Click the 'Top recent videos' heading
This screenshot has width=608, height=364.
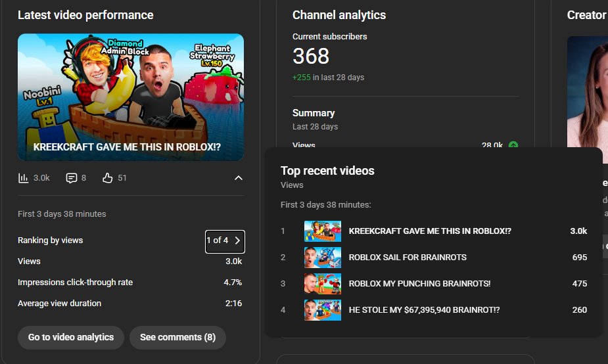click(x=327, y=171)
